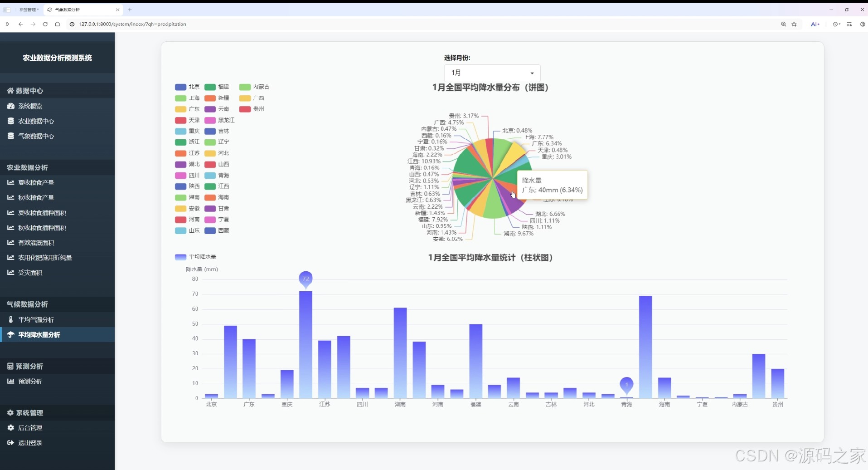Click the chart icon next to 有效灌溉面积

[x=10, y=243]
